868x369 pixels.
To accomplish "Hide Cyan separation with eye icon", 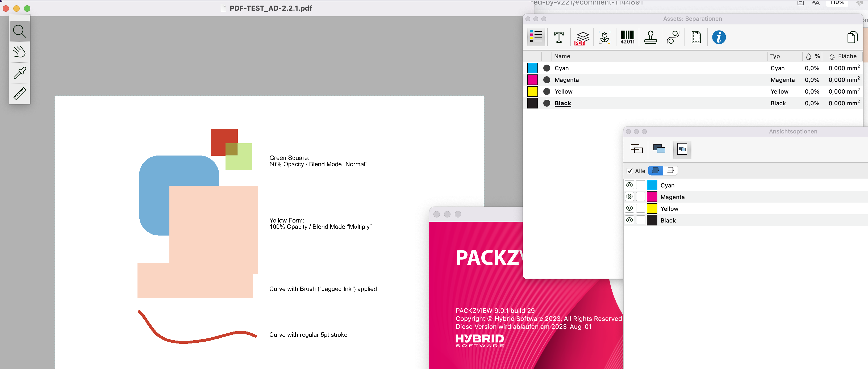I will coord(629,185).
